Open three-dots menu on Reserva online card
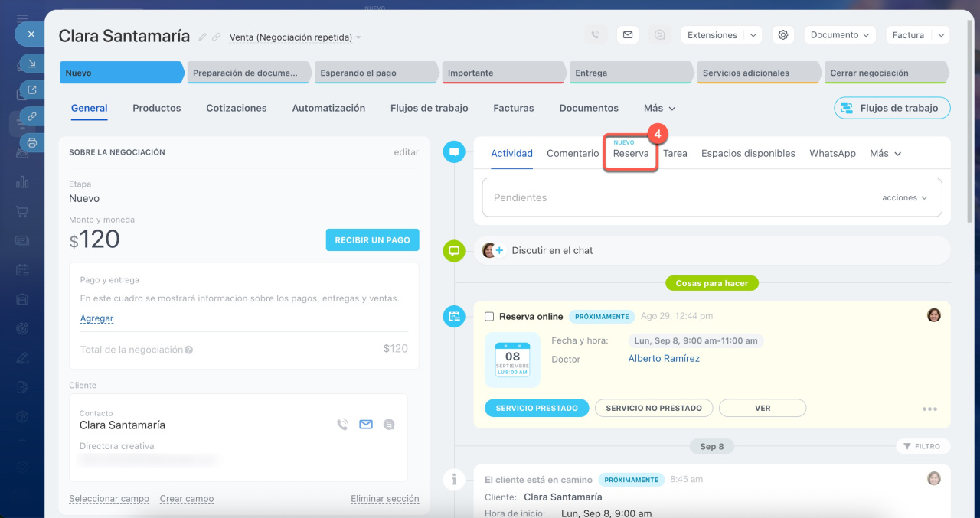 coord(929,409)
